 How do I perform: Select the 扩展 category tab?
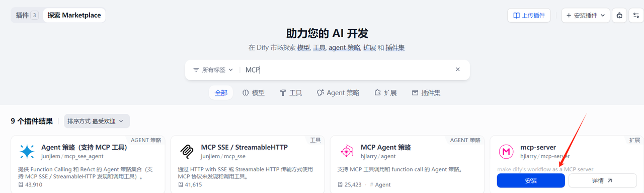386,93
